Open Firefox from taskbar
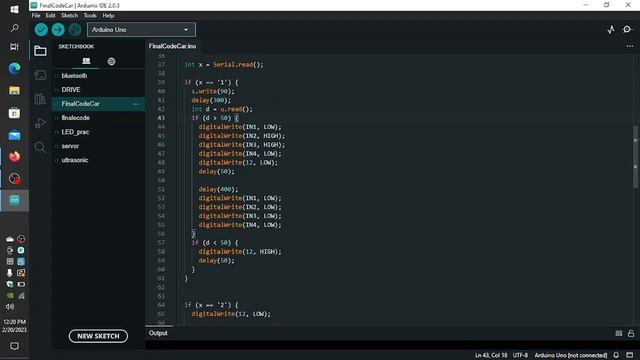640x360 pixels. click(14, 156)
